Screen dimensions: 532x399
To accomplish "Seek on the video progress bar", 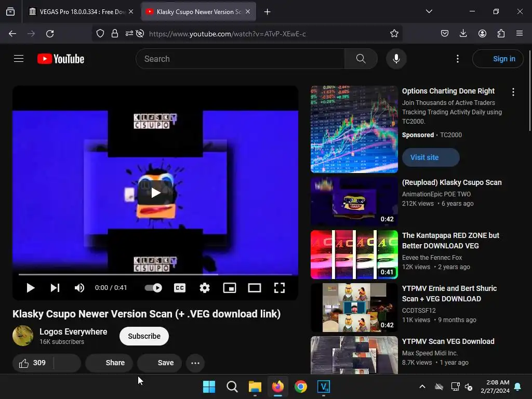I will [x=155, y=274].
